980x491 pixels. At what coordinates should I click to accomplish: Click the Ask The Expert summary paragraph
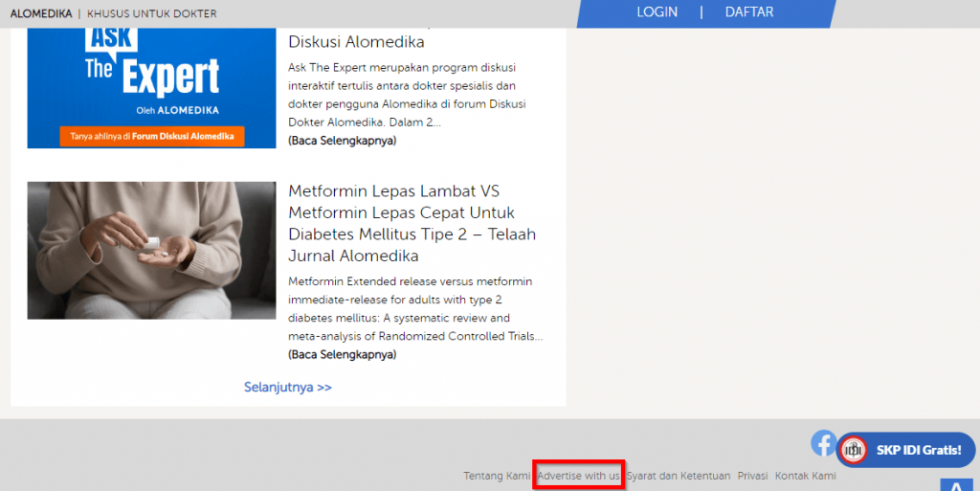pyautogui.click(x=407, y=95)
